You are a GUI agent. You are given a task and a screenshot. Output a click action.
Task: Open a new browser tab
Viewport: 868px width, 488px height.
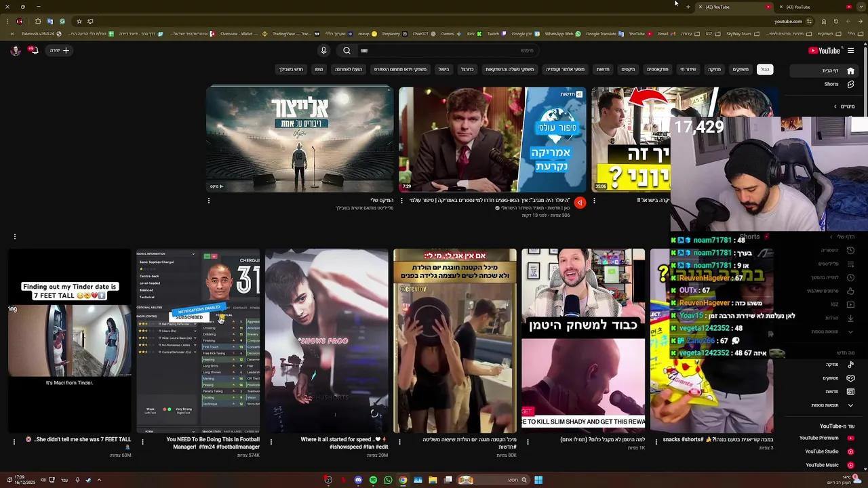[688, 7]
